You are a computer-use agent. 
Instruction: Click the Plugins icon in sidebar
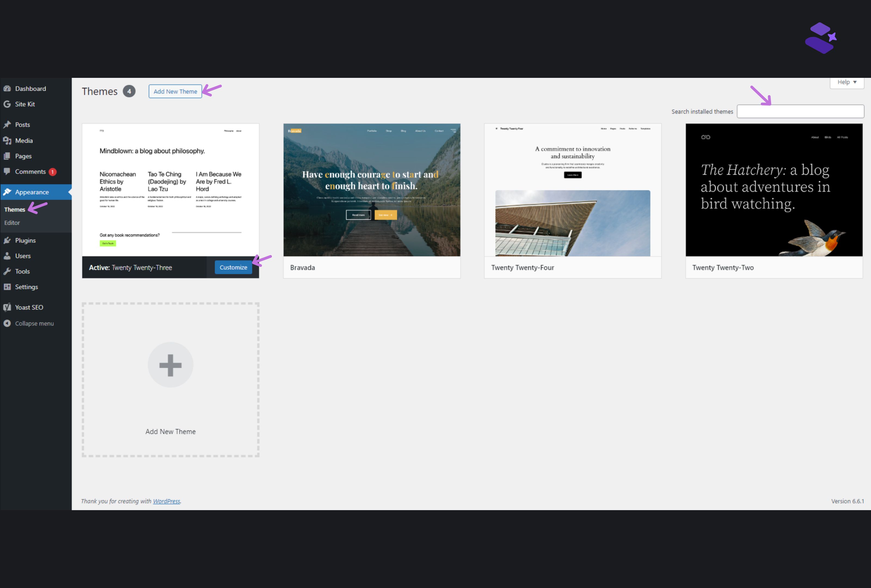(x=8, y=240)
